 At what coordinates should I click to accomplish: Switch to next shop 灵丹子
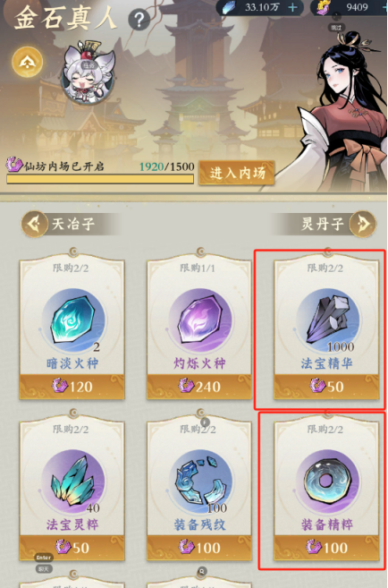pos(322,225)
